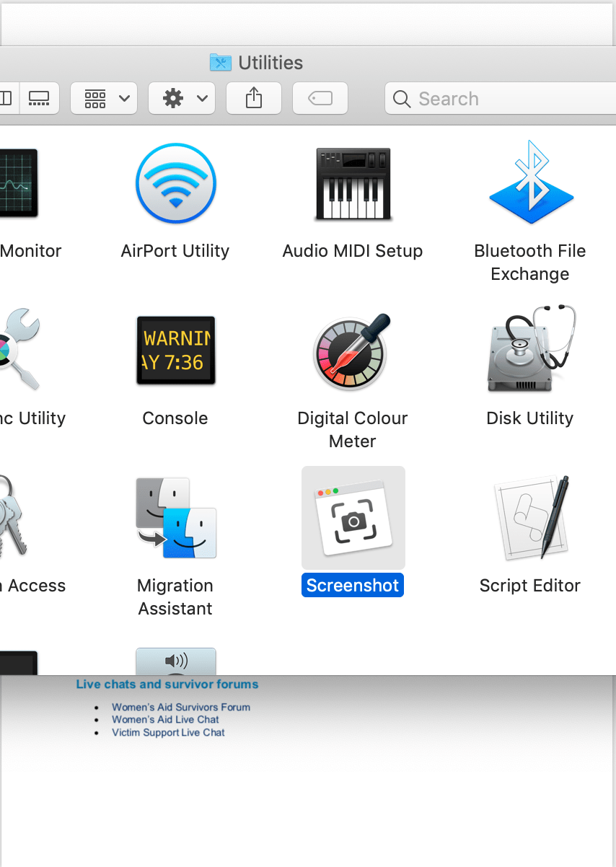The height and width of the screenshot is (867, 616).
Task: Select the Keychain Access keys icon
Action: (x=13, y=516)
